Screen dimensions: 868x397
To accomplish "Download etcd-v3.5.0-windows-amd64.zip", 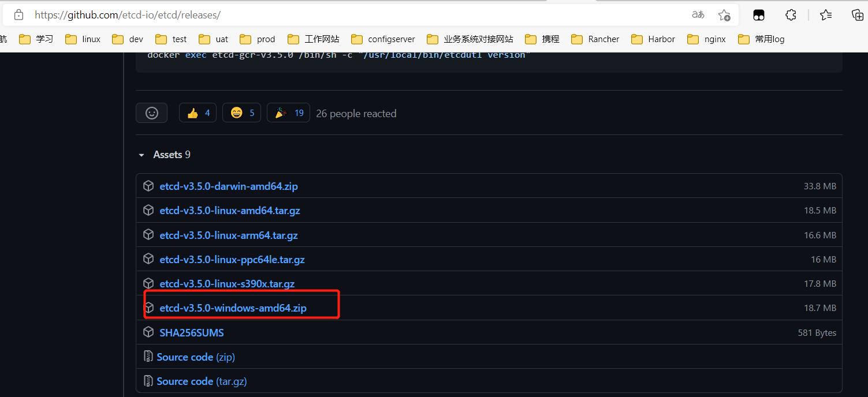I will [x=233, y=308].
